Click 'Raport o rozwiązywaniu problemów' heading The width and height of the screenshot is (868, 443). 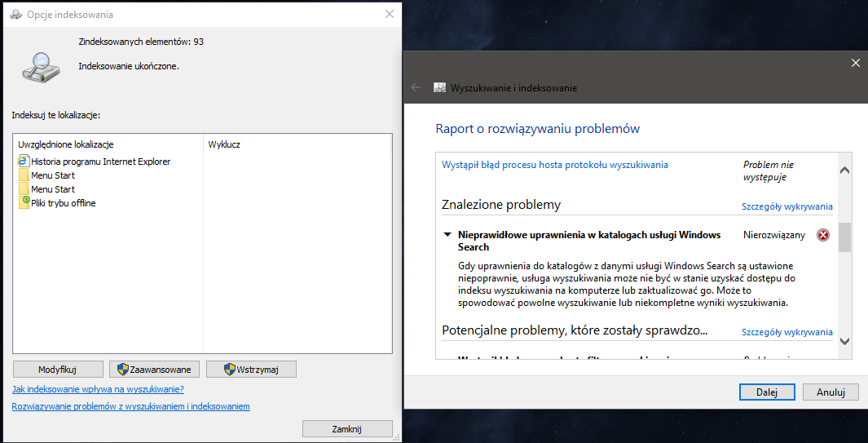click(x=538, y=129)
